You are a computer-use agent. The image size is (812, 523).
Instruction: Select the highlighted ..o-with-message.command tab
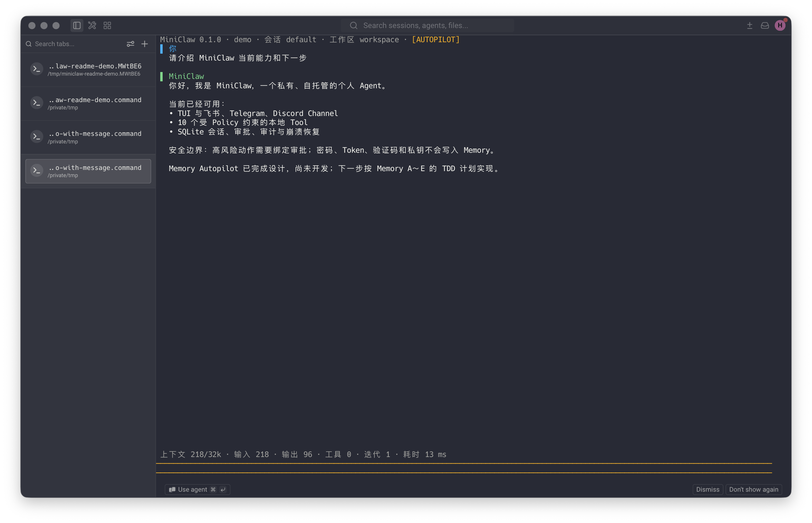[x=88, y=171]
